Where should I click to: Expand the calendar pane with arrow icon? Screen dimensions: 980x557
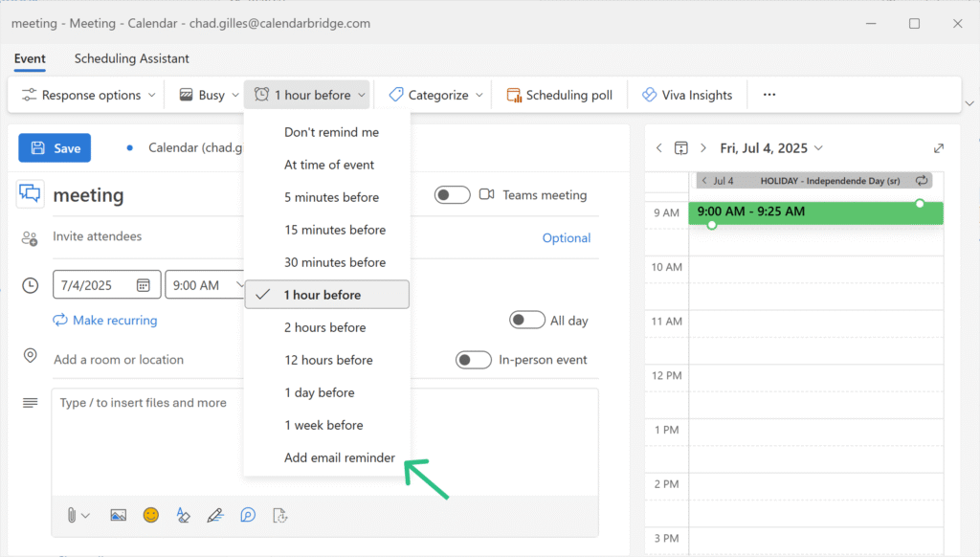click(939, 148)
